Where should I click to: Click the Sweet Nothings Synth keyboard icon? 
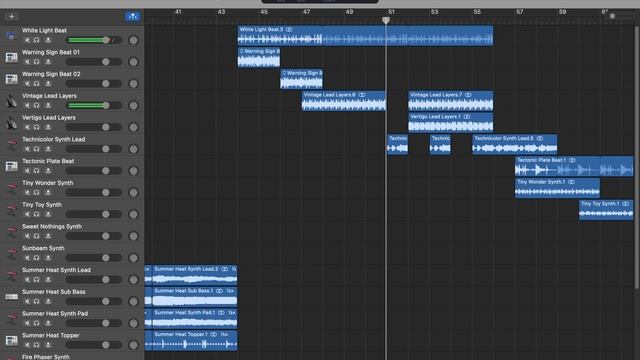[x=11, y=232]
